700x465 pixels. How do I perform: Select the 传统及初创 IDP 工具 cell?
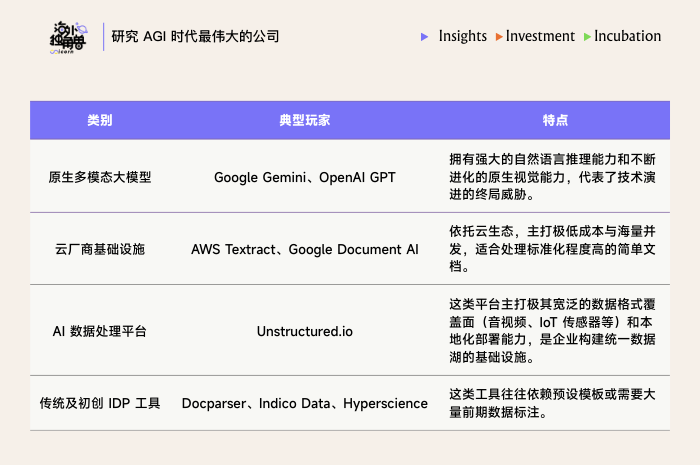coord(99,404)
